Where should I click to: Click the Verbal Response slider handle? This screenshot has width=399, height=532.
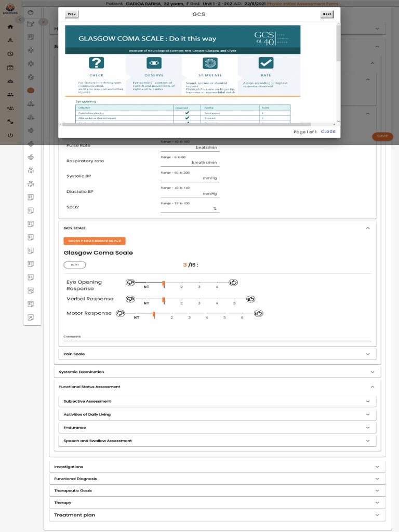point(164,299)
